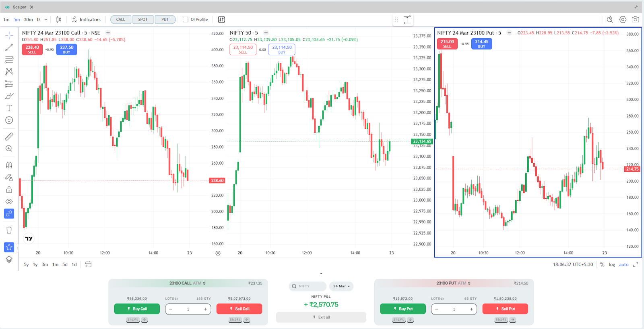Open the object tree layers icon
The image size is (644, 329).
pos(9,259)
